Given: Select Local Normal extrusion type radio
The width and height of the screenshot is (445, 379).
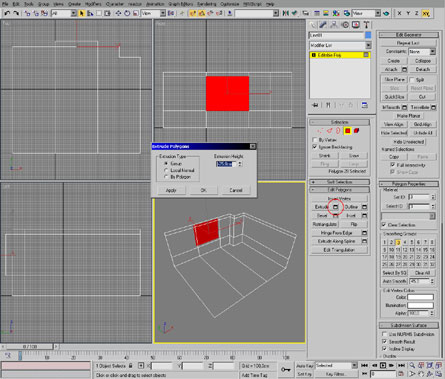Looking at the screenshot, I should (x=166, y=170).
